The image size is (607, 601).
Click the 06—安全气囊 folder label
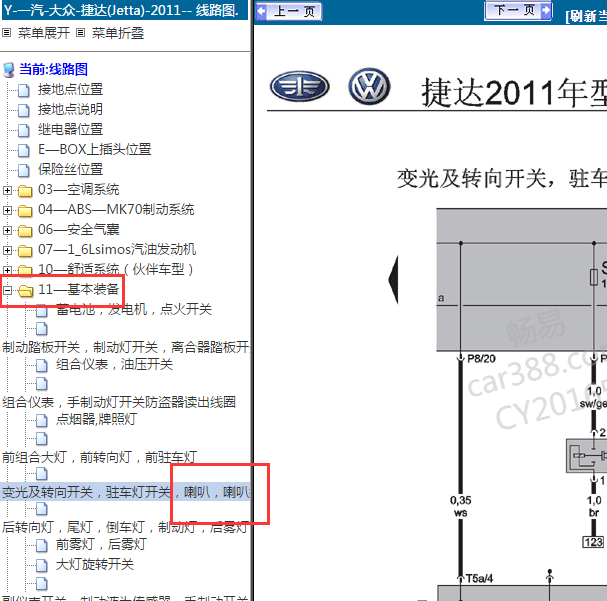coord(79,229)
